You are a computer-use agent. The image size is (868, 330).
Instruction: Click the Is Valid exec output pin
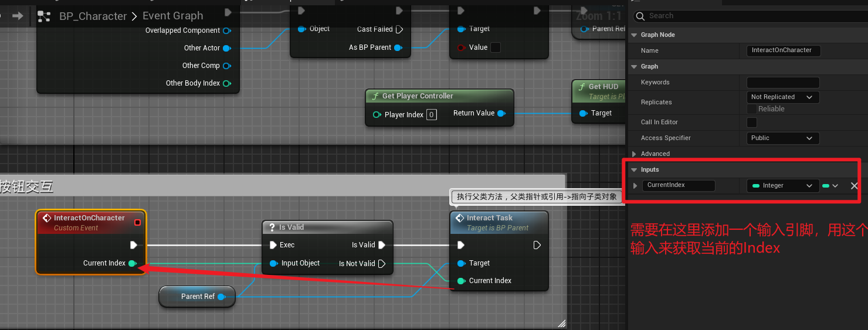[x=382, y=245]
